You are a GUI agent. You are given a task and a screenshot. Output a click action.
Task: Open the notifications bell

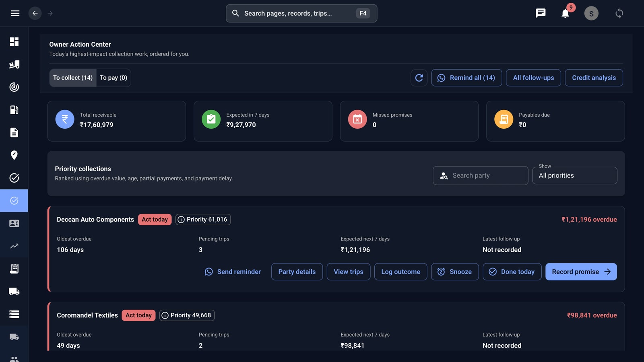coord(565,13)
